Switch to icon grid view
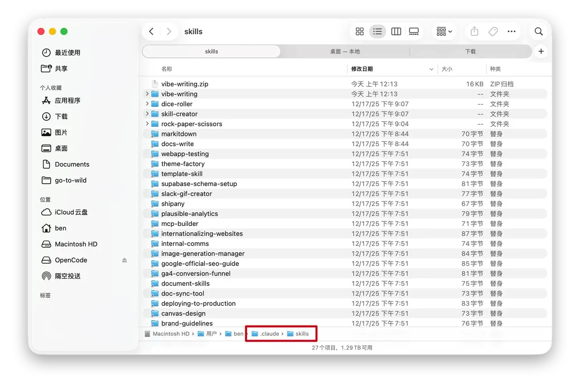 [360, 31]
